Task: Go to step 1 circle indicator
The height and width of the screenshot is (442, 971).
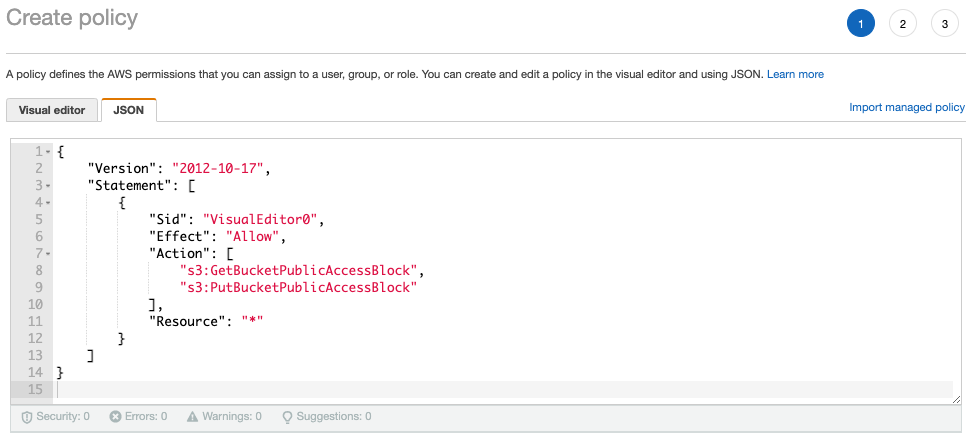Action: click(x=860, y=23)
